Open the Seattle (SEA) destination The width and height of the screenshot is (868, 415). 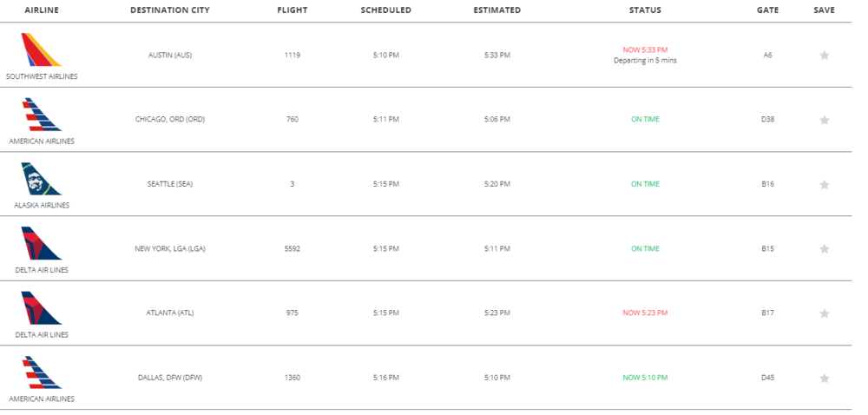tap(170, 184)
